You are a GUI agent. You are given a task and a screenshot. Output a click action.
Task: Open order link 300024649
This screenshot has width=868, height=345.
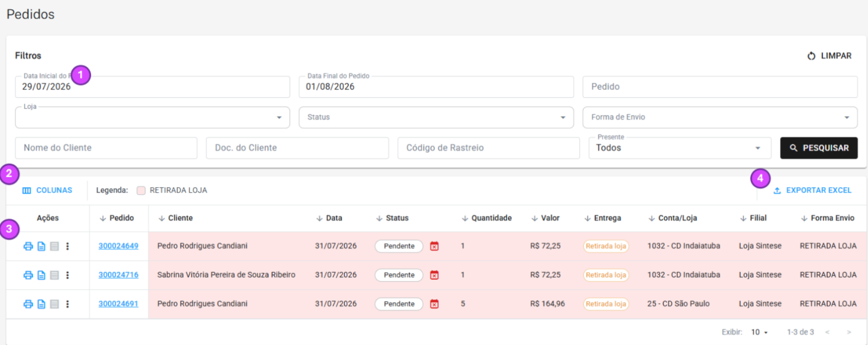click(x=118, y=246)
